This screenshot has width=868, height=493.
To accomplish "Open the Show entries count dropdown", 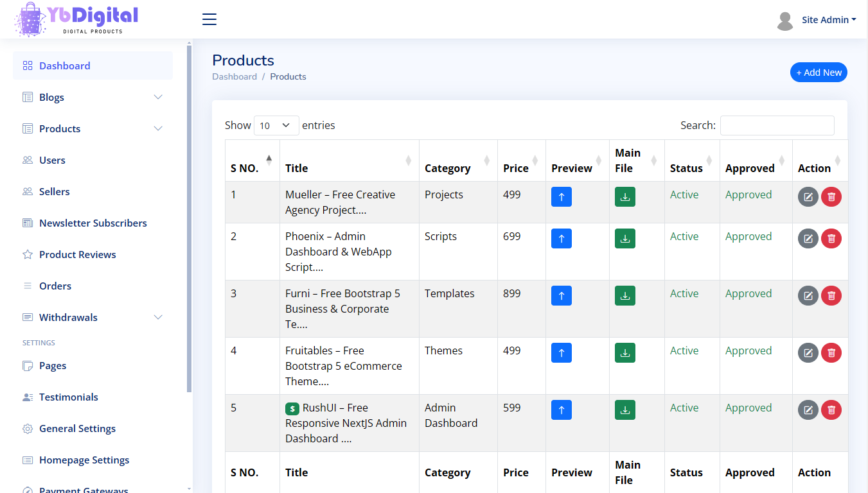I will click(x=276, y=126).
